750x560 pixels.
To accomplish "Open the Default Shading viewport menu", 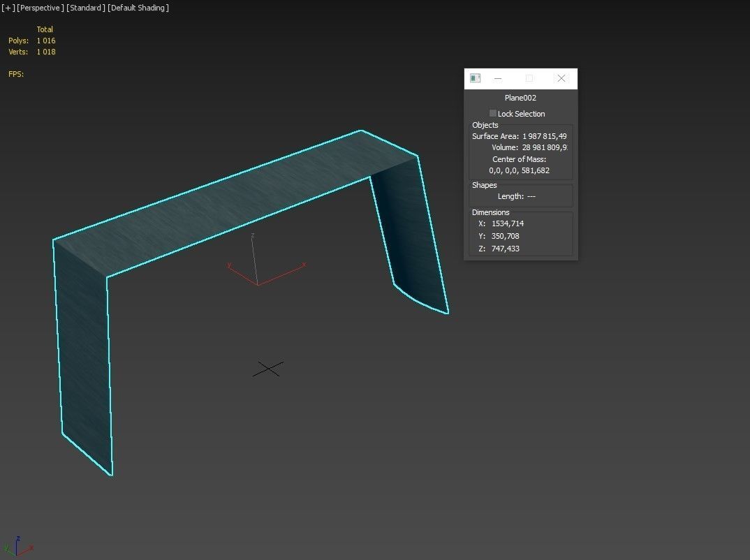I will point(138,8).
